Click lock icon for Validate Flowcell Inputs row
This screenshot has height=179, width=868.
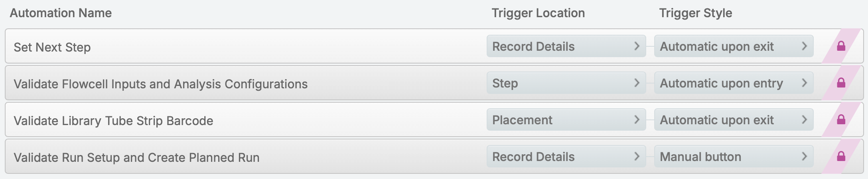[x=841, y=83]
